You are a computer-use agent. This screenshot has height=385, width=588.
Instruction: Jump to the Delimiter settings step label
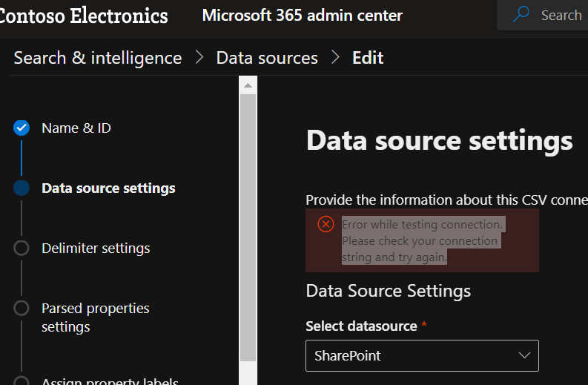(96, 248)
